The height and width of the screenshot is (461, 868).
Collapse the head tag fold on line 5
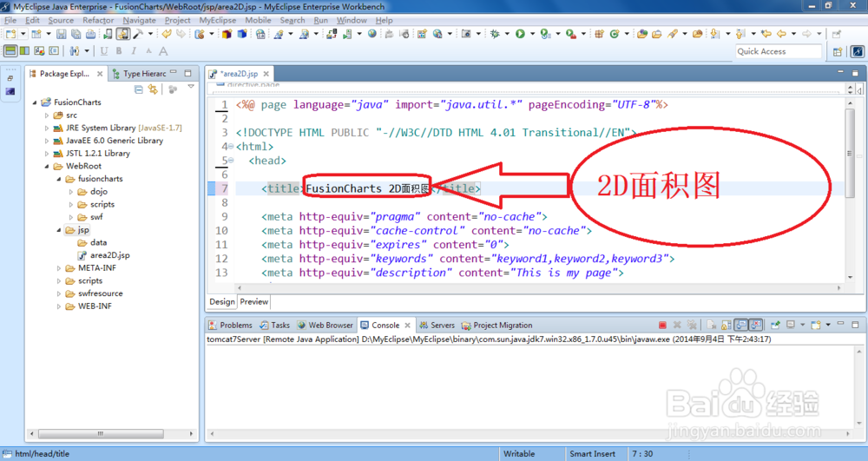point(231,161)
